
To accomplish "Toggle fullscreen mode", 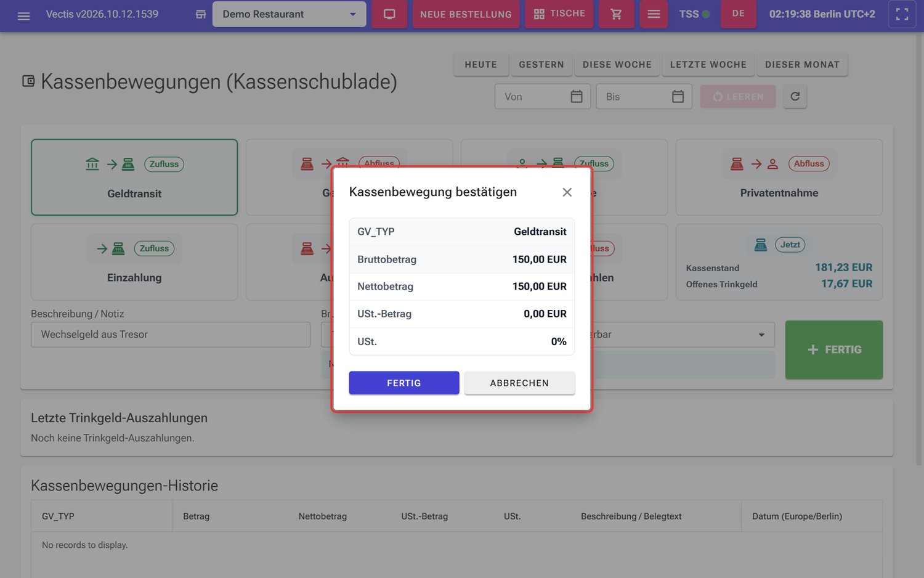I will point(902,14).
